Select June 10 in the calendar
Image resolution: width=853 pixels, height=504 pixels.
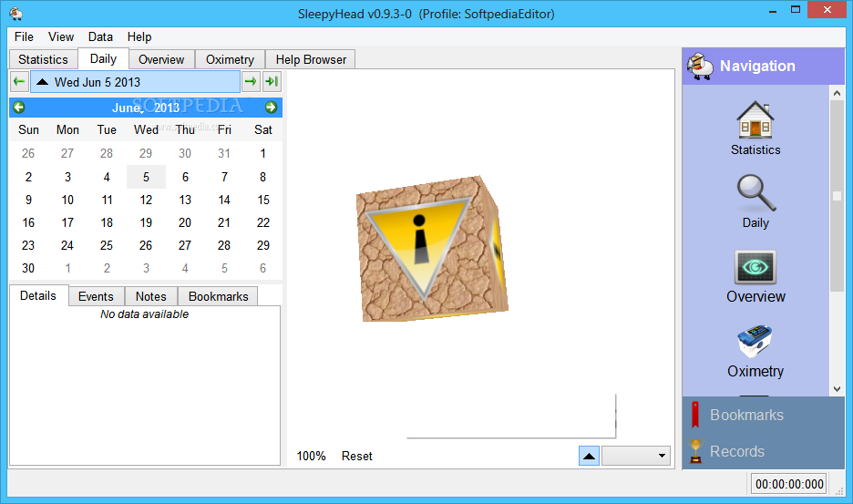[67, 200]
